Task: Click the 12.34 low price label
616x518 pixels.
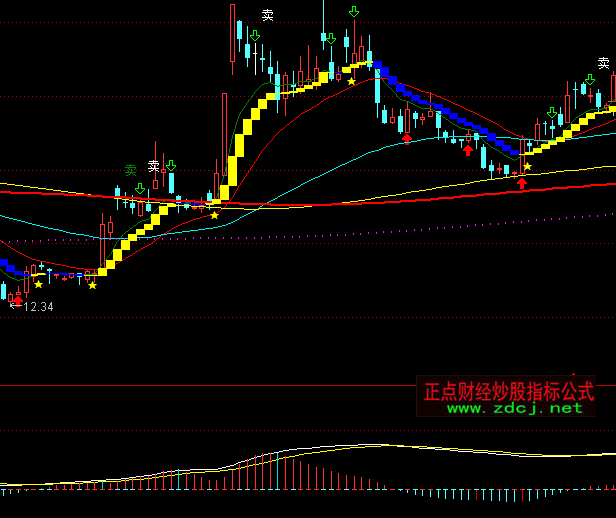Action: tap(36, 307)
